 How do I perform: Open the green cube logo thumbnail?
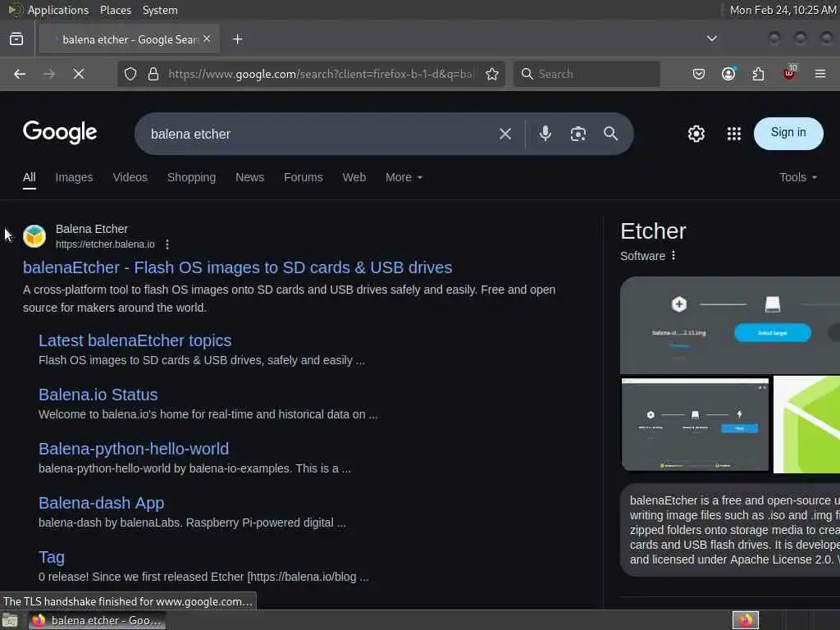tap(806, 424)
